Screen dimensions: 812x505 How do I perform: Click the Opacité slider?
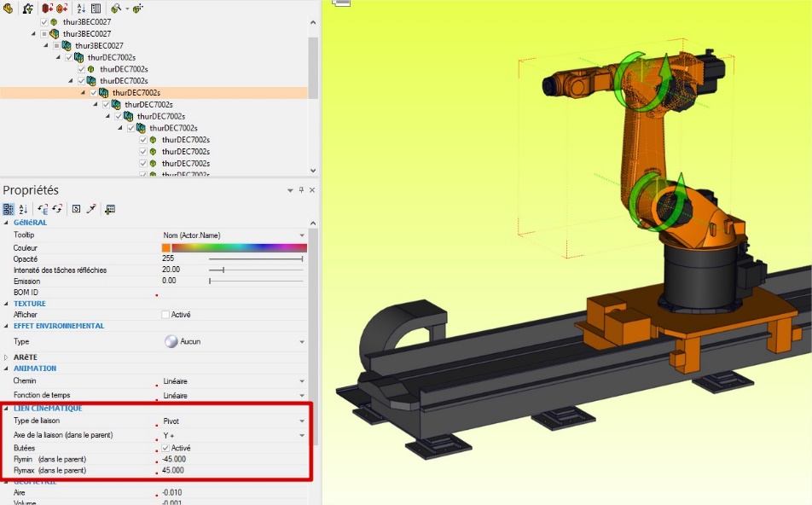[256, 258]
